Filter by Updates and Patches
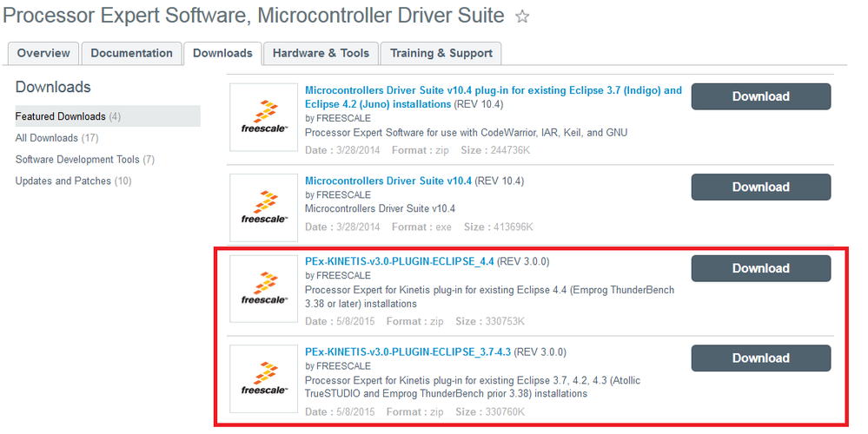The image size is (868, 434). coord(73,181)
